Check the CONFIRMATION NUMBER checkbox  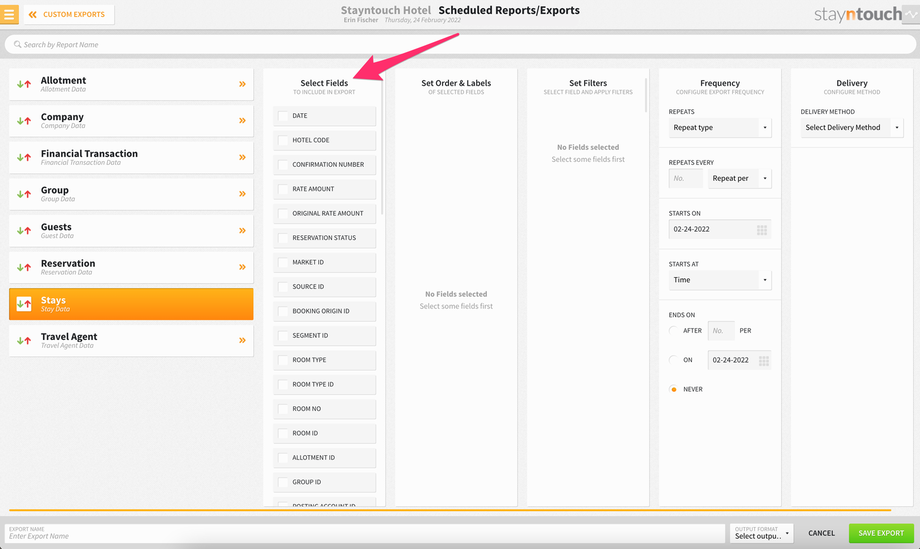283,165
